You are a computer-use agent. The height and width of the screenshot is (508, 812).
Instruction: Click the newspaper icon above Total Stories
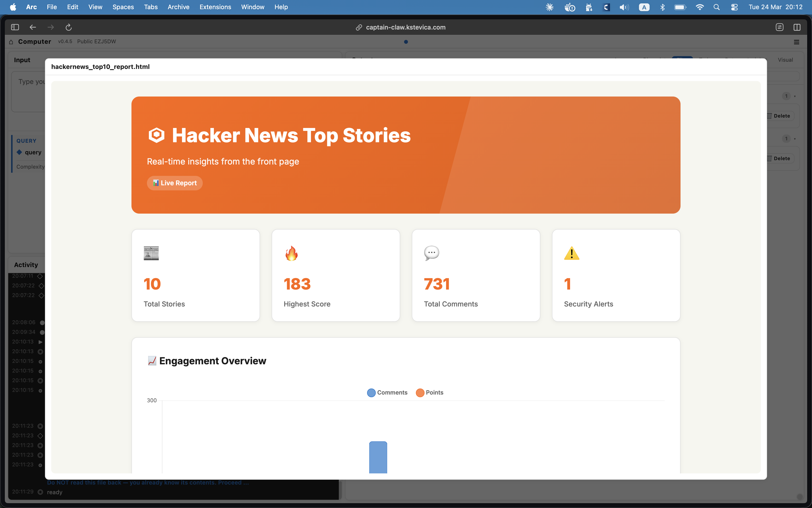[x=151, y=253]
